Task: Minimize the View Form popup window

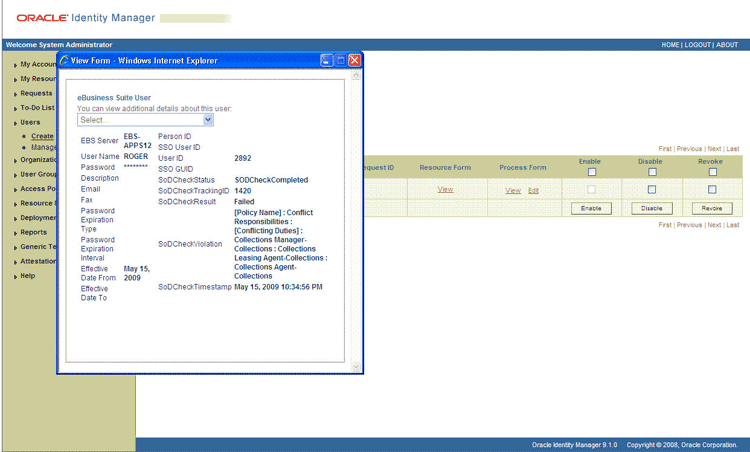Action: (326, 60)
